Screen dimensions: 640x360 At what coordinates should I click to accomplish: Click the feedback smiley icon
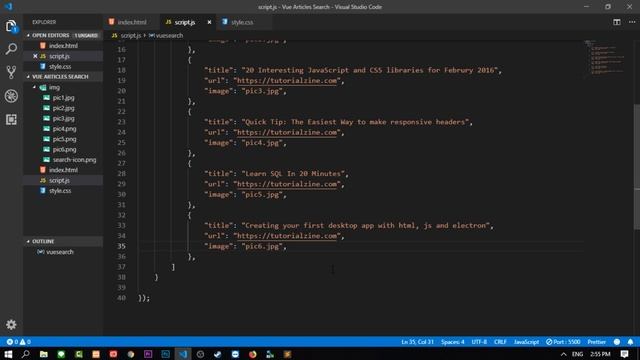pyautogui.click(x=617, y=342)
